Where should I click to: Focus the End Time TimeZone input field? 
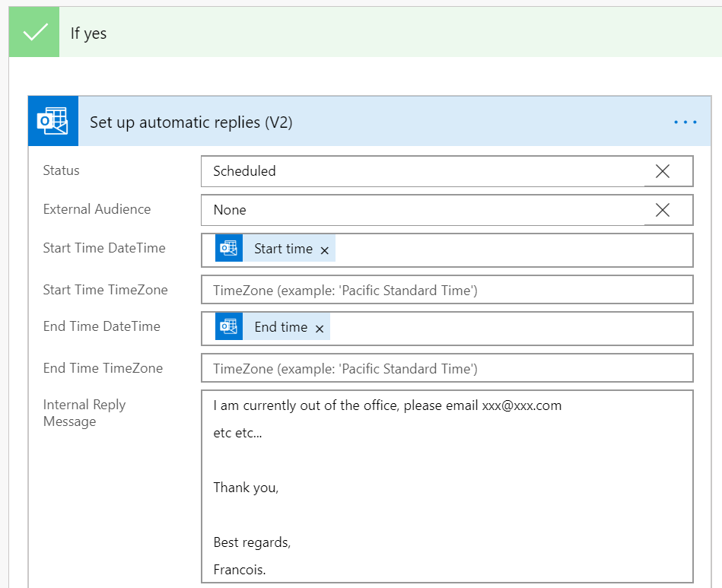click(x=447, y=369)
